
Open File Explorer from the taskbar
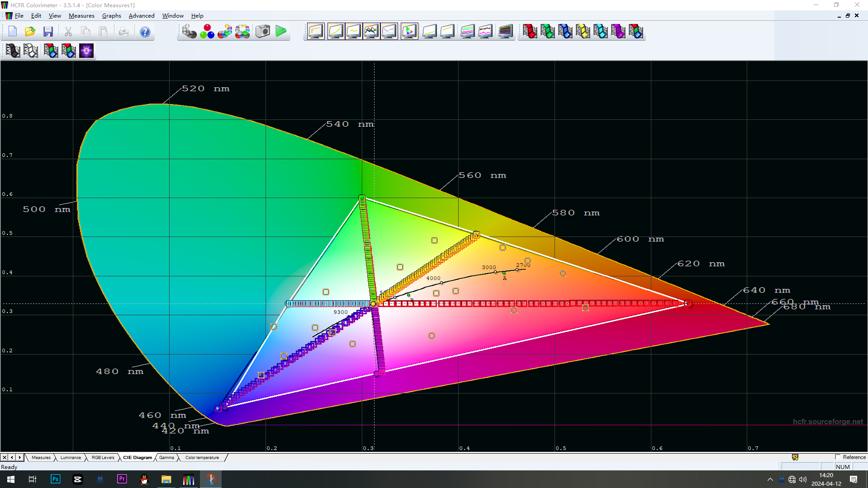[166, 479]
